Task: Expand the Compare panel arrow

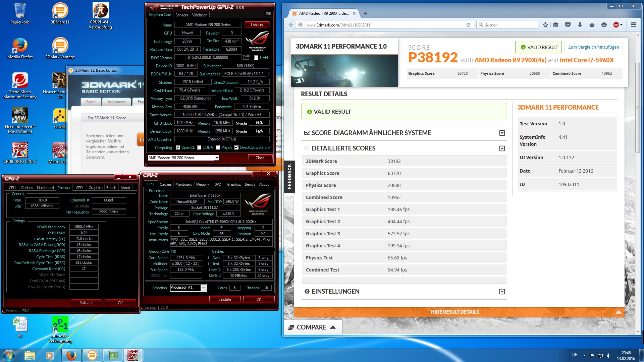Action: pos(333,327)
